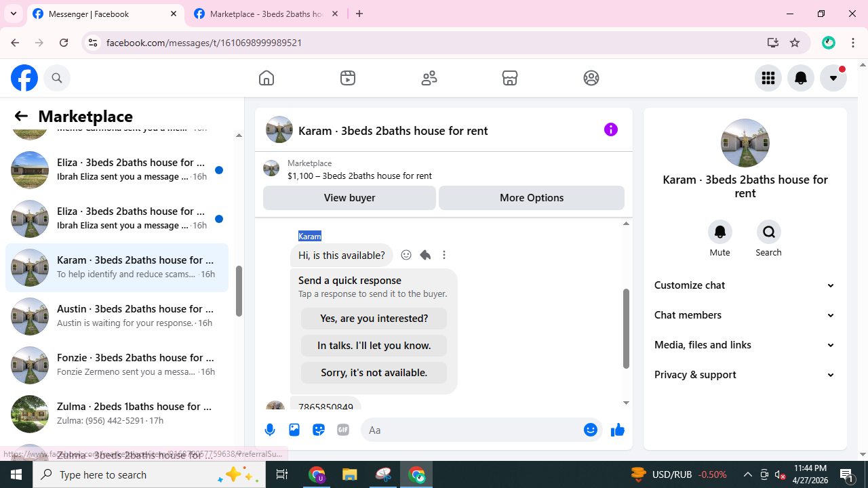The image size is (868, 488).
Task: Open emoji picker in message box
Action: click(x=591, y=430)
